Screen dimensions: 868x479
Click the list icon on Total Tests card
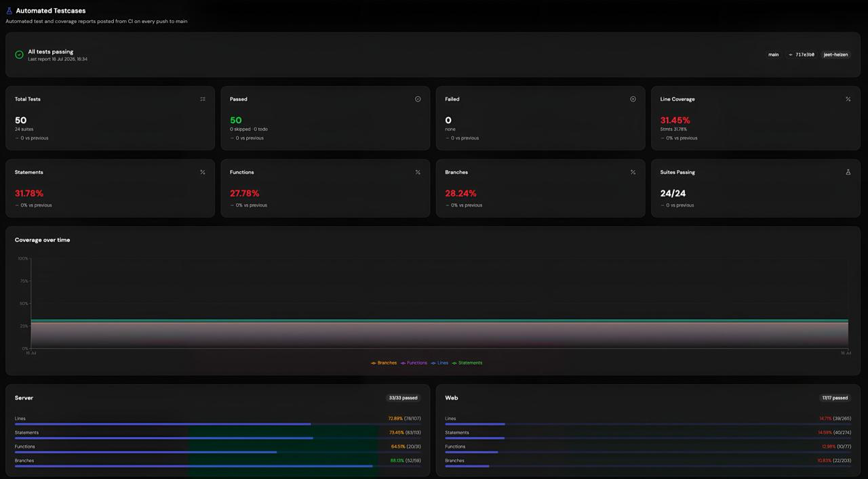click(203, 99)
